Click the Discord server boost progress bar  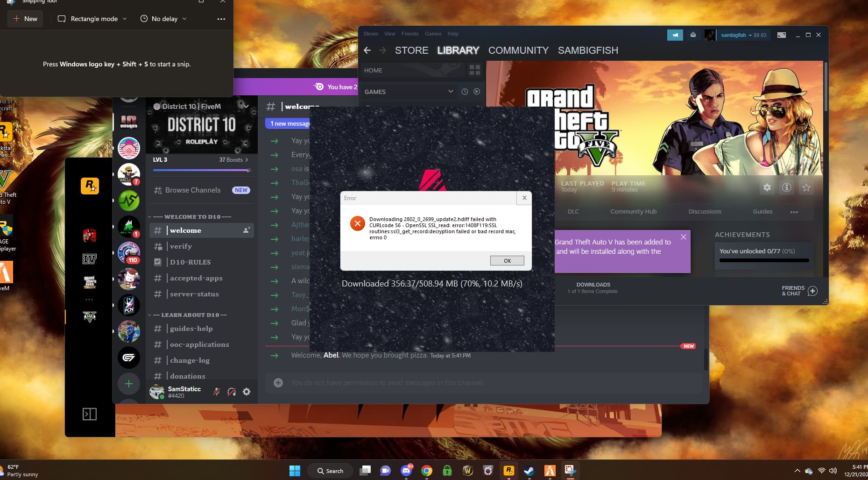click(202, 170)
